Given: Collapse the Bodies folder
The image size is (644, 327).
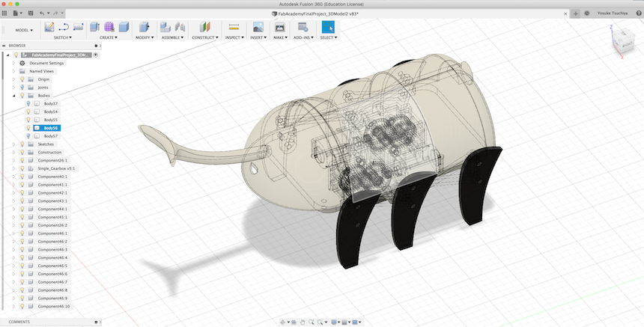Looking at the screenshot, I should (13, 96).
